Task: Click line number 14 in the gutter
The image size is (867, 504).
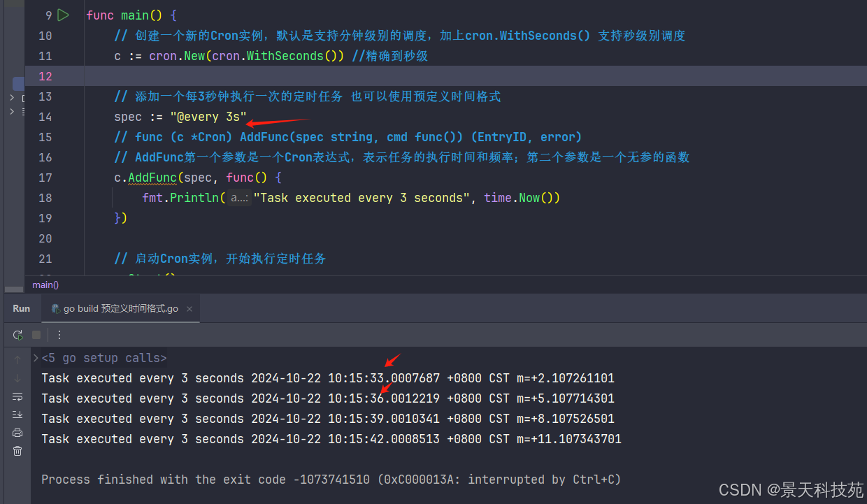Action: click(45, 117)
